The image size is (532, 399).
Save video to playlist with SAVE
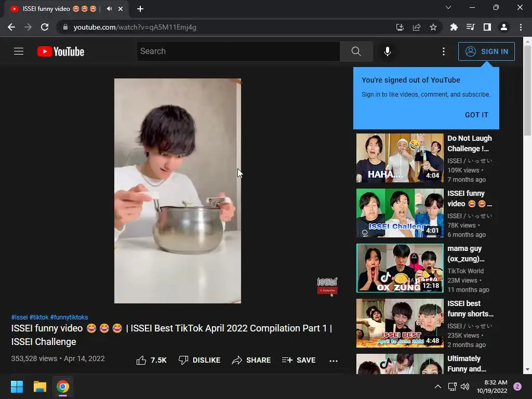pyautogui.click(x=299, y=360)
